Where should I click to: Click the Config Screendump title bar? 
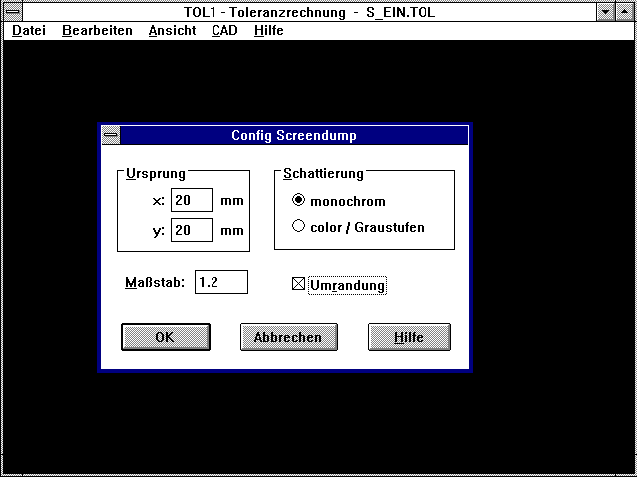tap(293, 136)
